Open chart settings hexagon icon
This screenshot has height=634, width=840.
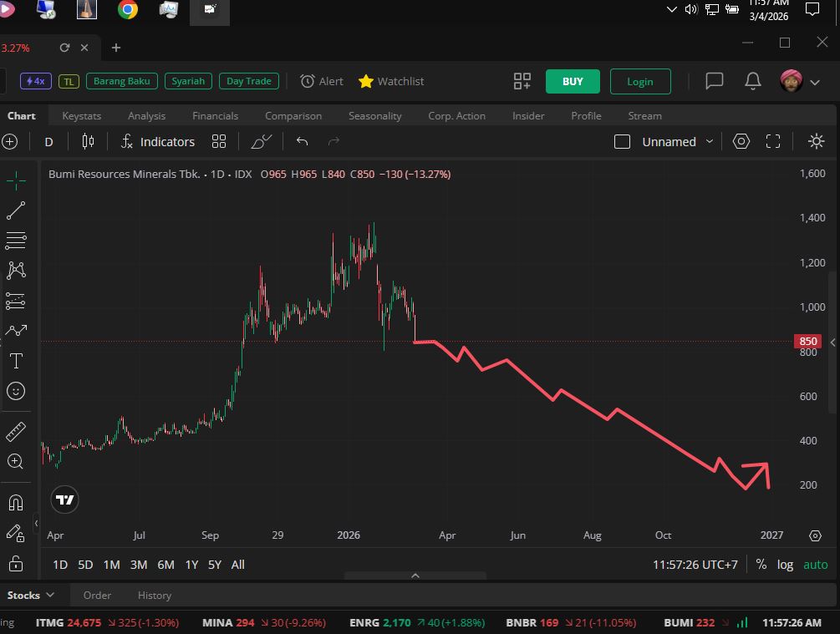[741, 141]
